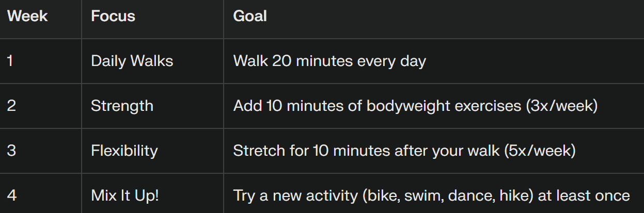644x213 pixels.
Task: Click the '(3x/week)' text
Action: [561, 106]
